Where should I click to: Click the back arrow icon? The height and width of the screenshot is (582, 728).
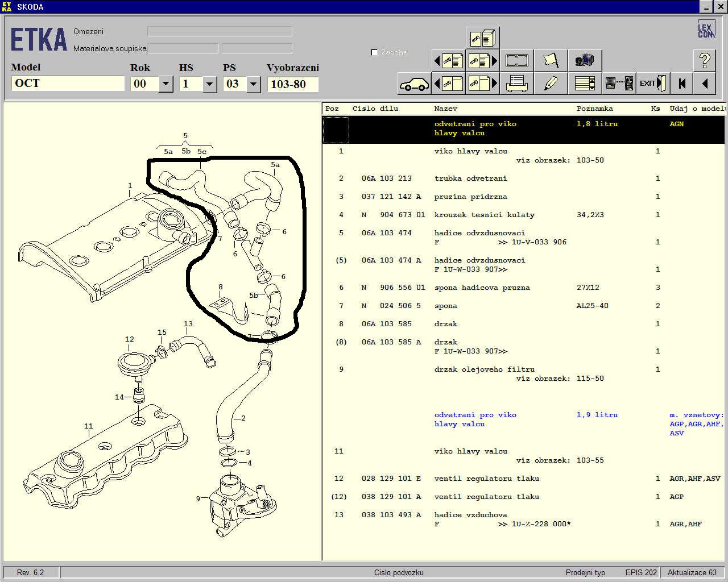click(x=705, y=84)
